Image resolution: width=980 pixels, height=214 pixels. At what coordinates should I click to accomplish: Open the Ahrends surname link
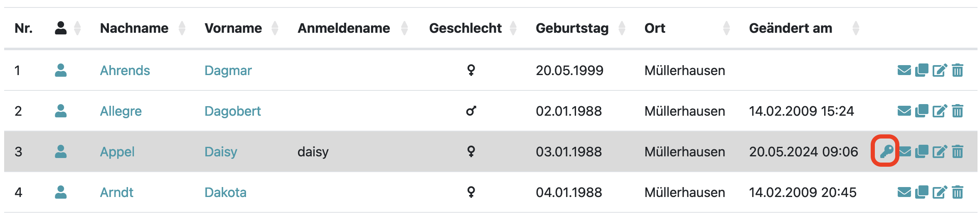125,71
